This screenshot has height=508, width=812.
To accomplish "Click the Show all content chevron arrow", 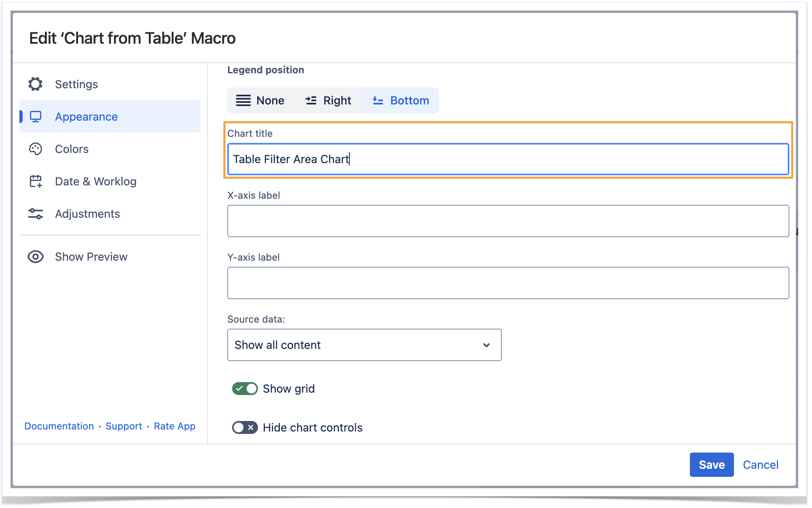I will tap(486, 345).
